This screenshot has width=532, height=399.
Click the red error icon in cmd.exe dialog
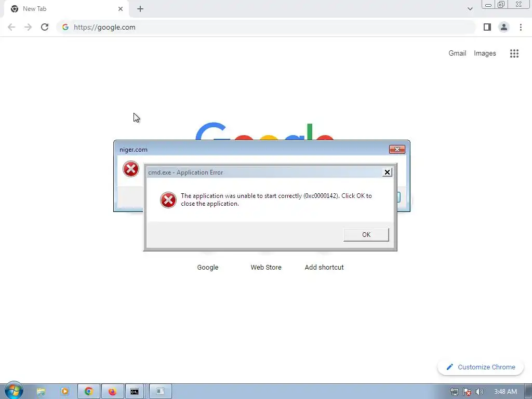pos(168,200)
